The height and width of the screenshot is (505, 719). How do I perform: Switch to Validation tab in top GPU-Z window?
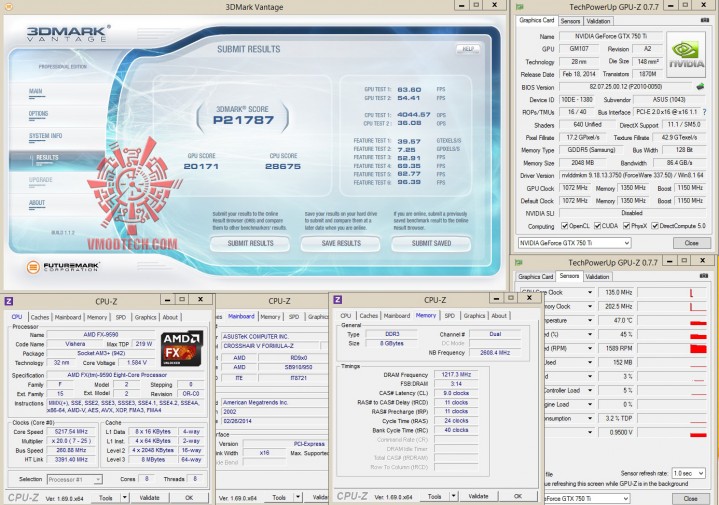[598, 21]
